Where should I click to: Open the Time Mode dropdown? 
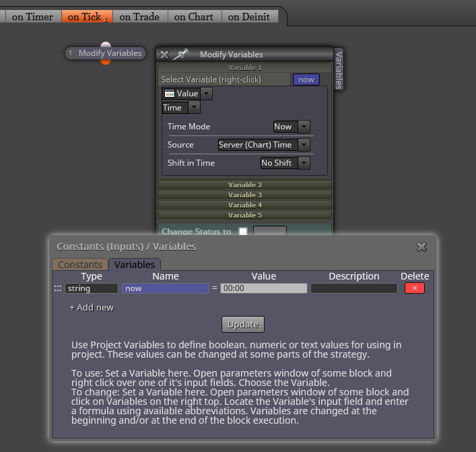point(304,127)
